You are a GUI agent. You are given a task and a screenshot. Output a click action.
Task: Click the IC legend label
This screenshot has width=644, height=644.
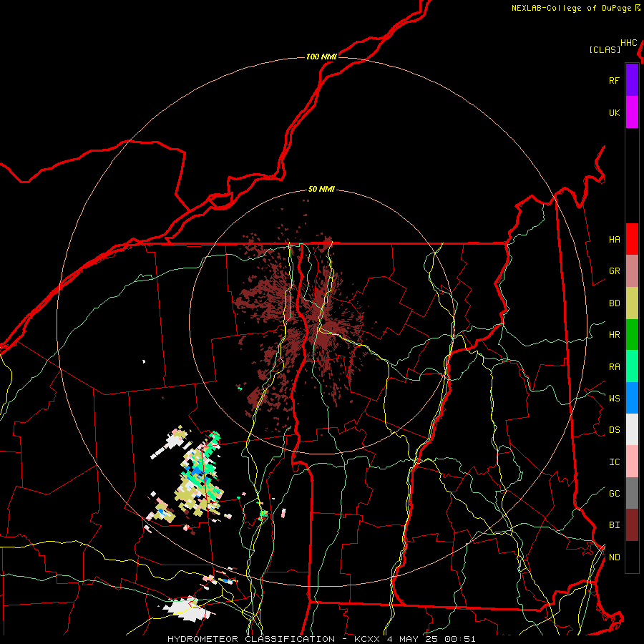coord(614,462)
